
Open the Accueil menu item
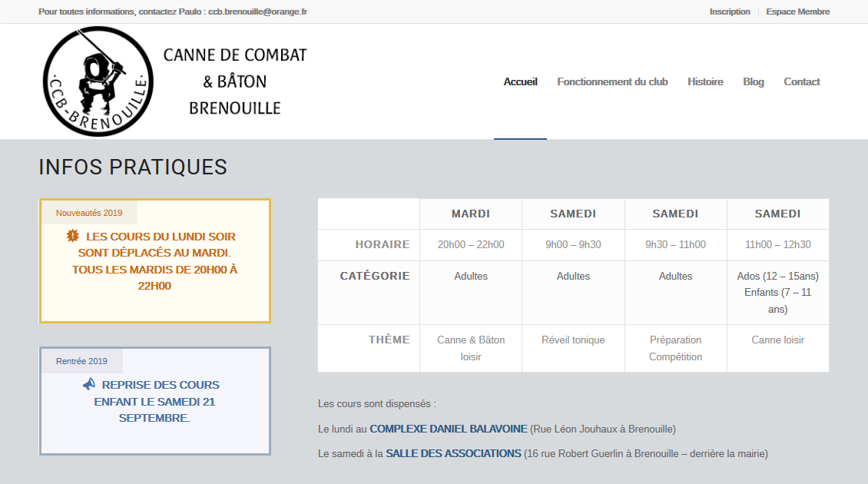click(x=520, y=81)
